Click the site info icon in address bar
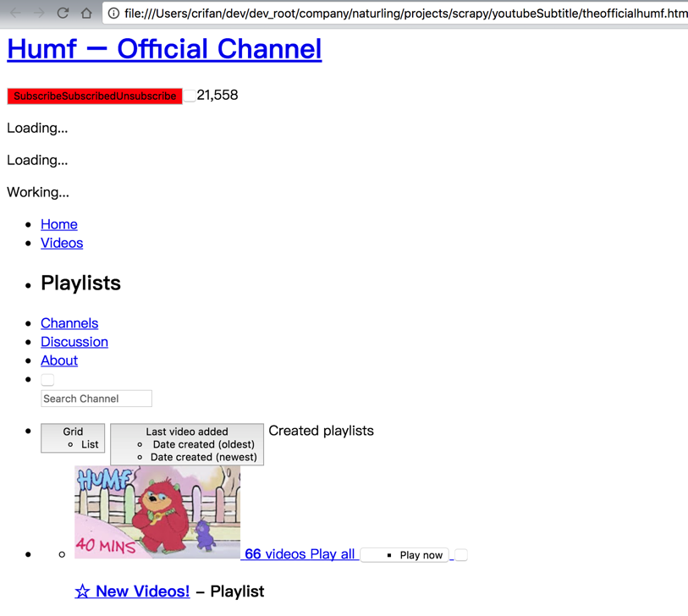Image resolution: width=688 pixels, height=616 pixels. coord(113,14)
